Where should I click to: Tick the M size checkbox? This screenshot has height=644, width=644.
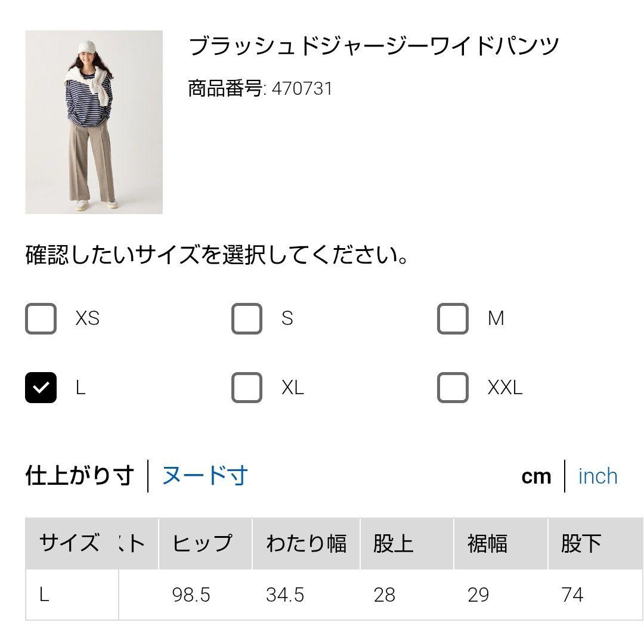pyautogui.click(x=453, y=318)
